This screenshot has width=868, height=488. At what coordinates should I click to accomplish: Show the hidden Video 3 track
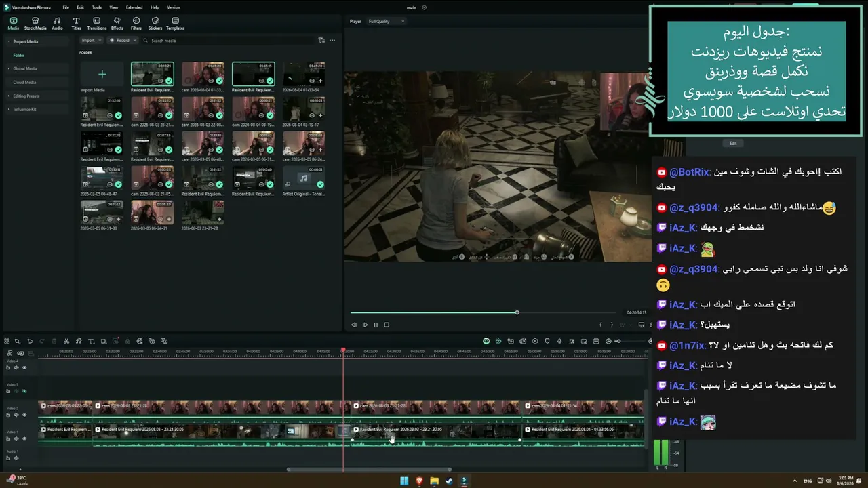24,391
